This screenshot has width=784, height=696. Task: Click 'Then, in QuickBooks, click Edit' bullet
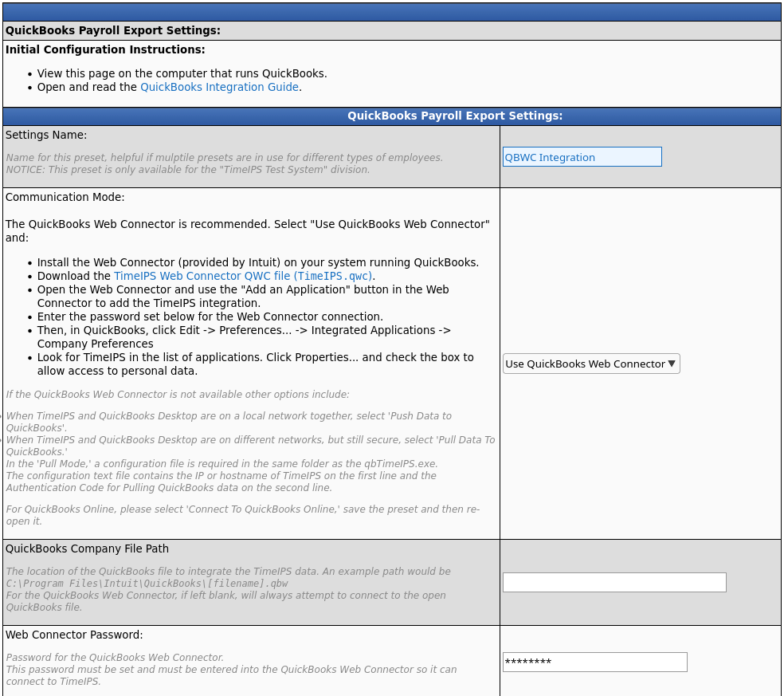tap(244, 337)
